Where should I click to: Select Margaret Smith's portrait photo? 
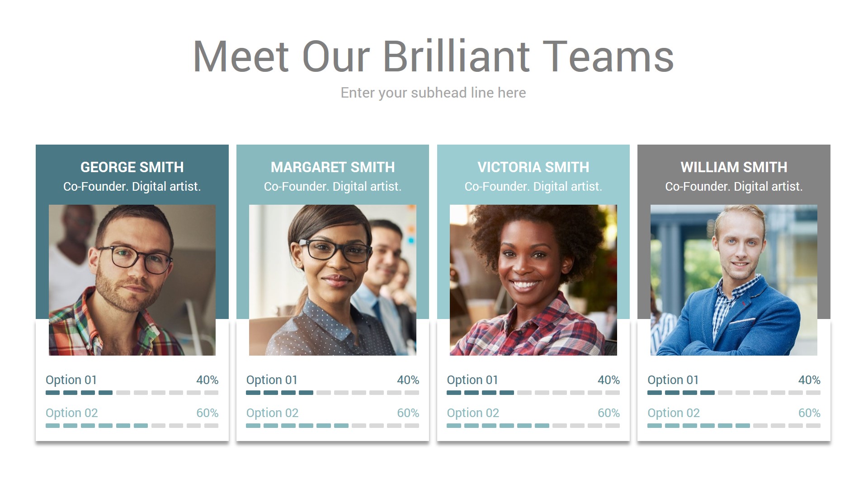pos(333,280)
